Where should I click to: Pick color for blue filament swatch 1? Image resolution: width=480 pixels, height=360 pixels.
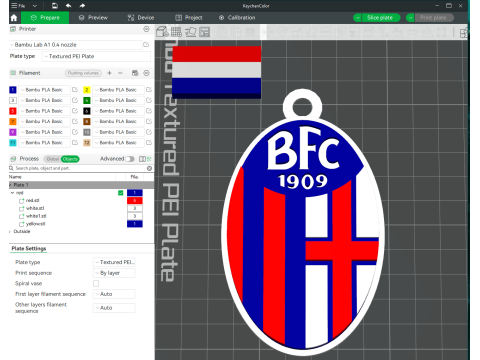tap(13, 90)
